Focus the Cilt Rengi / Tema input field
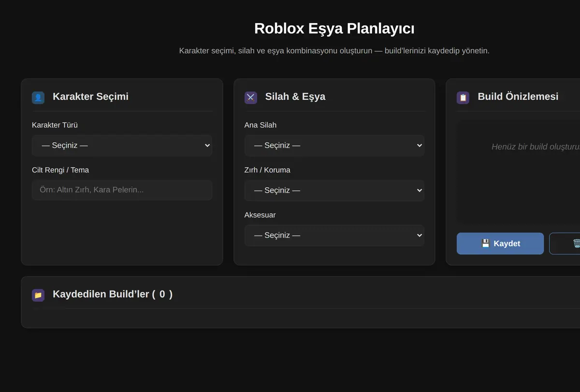The image size is (580, 392). pyautogui.click(x=122, y=190)
